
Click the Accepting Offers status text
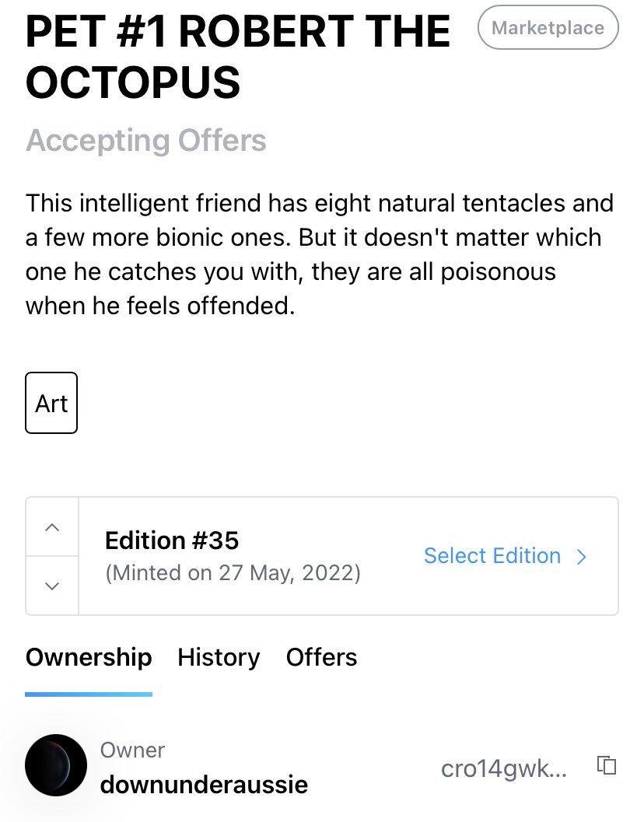(x=146, y=141)
